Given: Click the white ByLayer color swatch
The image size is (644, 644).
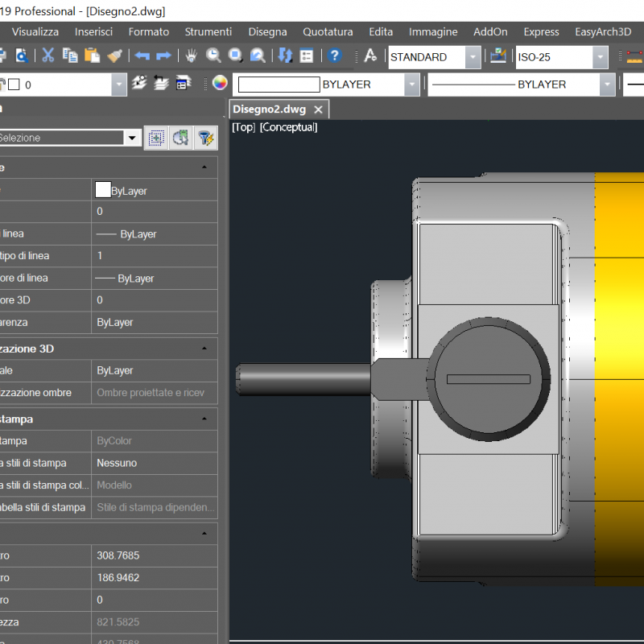Looking at the screenshot, I should (103, 191).
